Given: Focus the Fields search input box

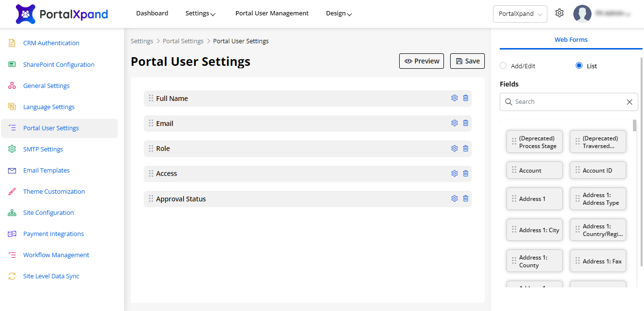Looking at the screenshot, I should (x=568, y=102).
